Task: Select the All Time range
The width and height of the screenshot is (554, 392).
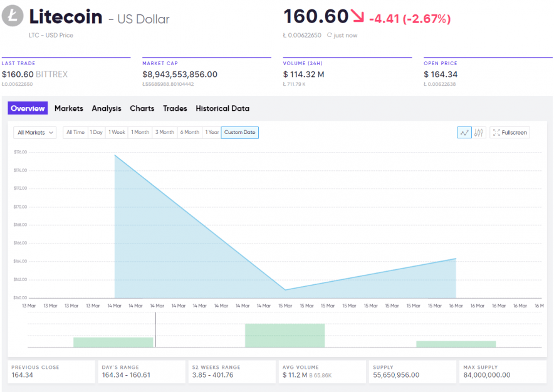Action: point(75,133)
